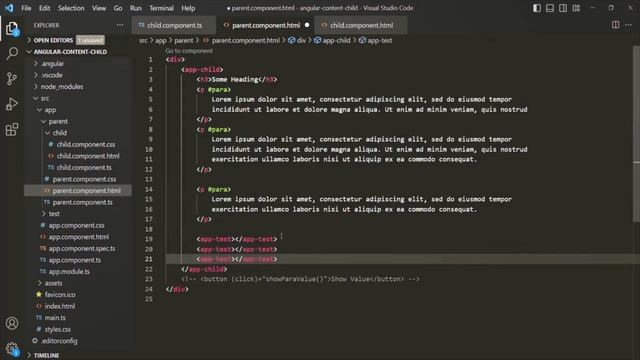Click the Go to component code lens
The image size is (640, 360).
(x=189, y=51)
